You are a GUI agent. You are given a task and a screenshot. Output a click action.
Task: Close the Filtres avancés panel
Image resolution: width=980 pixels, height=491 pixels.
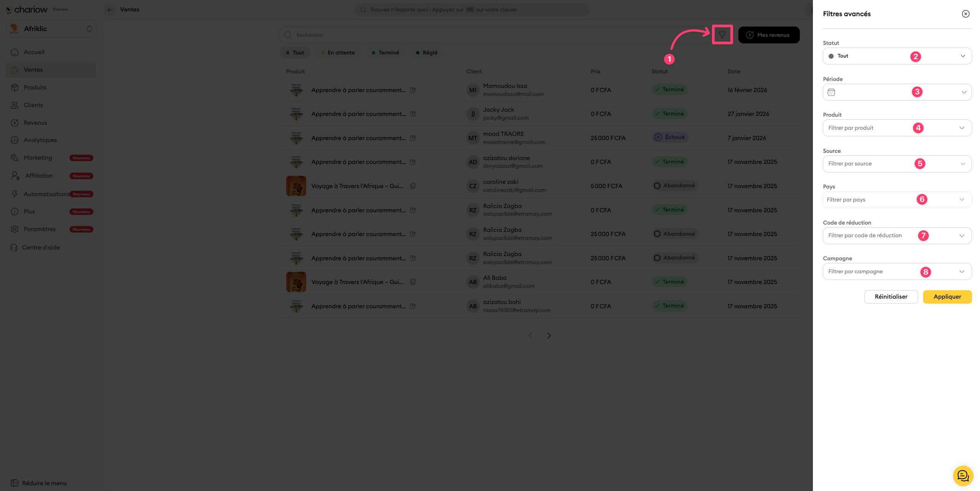point(965,14)
